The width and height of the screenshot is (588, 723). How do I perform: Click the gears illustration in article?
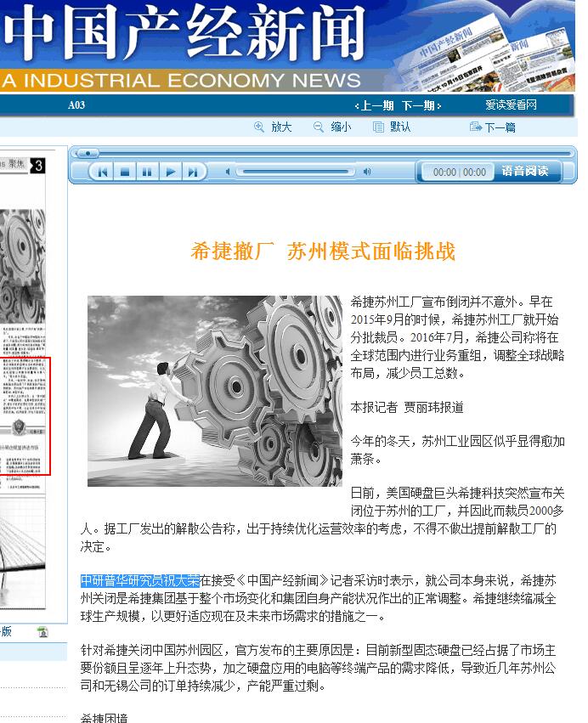pyautogui.click(x=215, y=391)
